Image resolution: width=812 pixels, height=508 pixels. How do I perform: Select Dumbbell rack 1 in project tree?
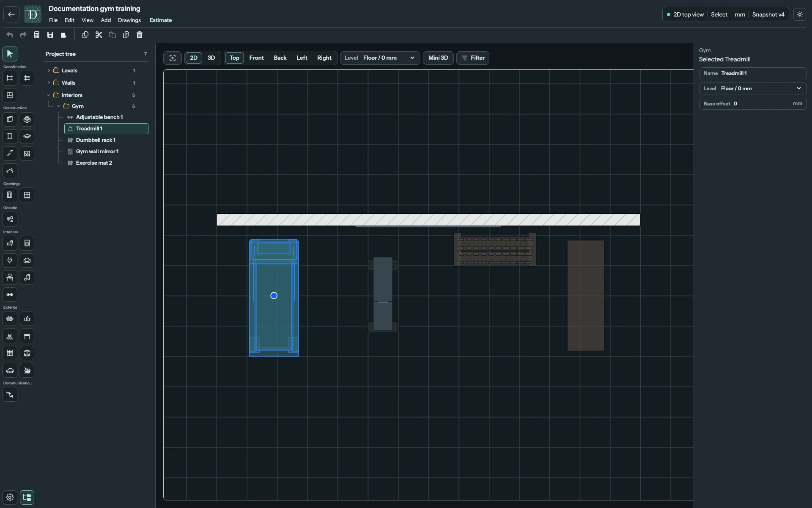pyautogui.click(x=106, y=140)
